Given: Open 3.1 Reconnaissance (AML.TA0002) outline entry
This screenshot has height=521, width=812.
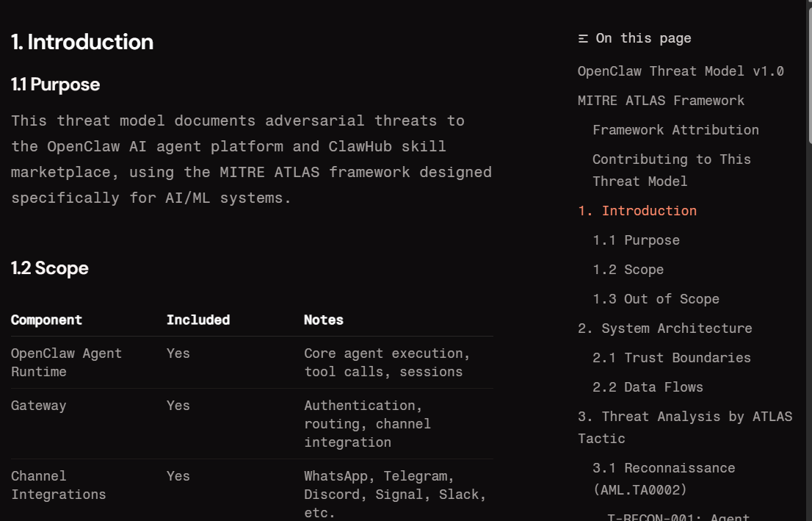Looking at the screenshot, I should point(664,479).
